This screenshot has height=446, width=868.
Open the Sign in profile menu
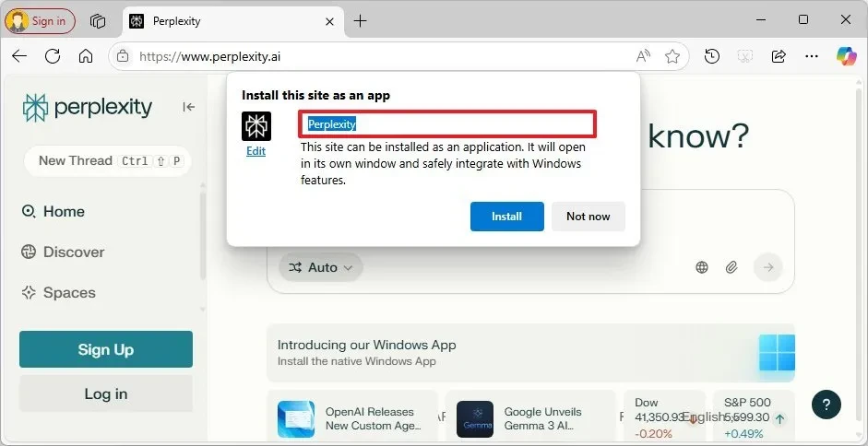[x=41, y=20]
